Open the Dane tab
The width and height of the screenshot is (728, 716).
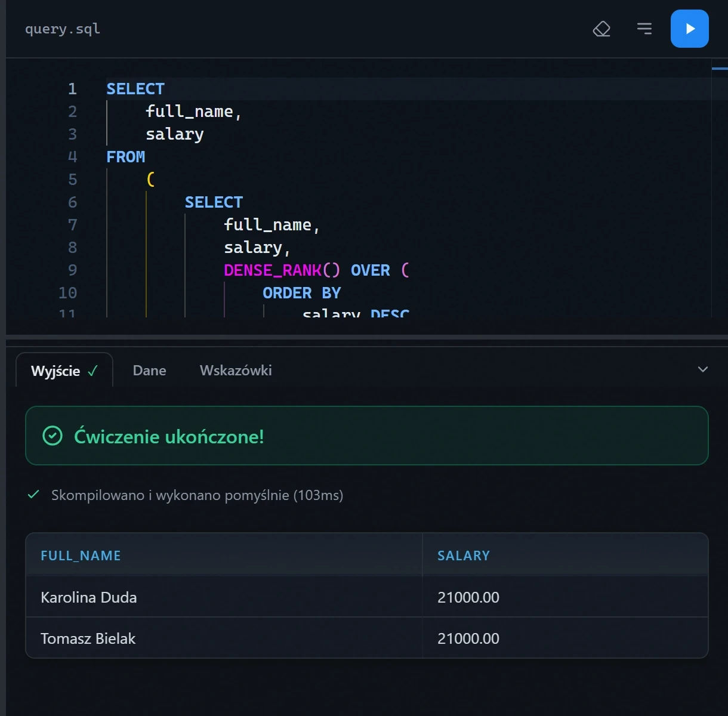tap(149, 371)
